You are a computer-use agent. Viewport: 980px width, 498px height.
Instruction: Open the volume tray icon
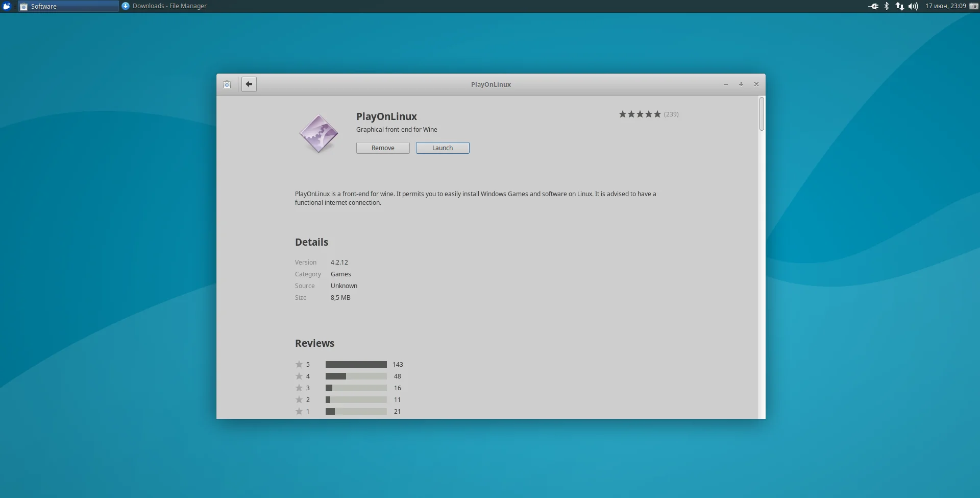(x=913, y=6)
